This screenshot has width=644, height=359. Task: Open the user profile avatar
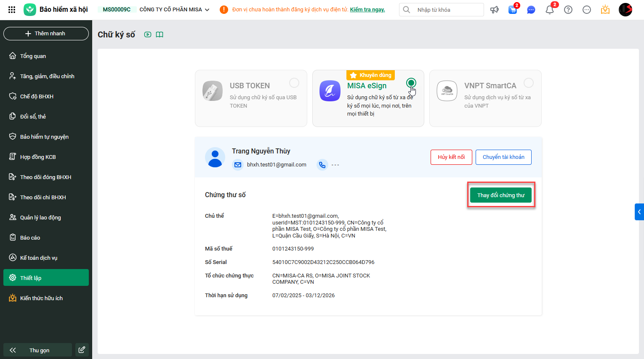pyautogui.click(x=625, y=10)
